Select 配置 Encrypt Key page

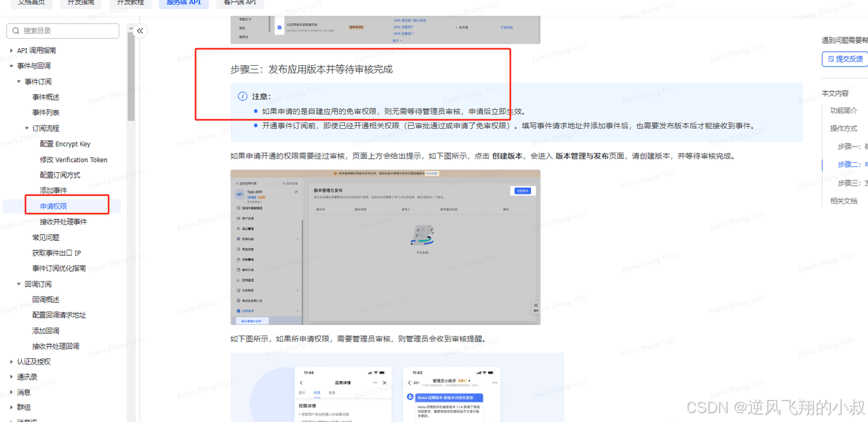click(65, 144)
